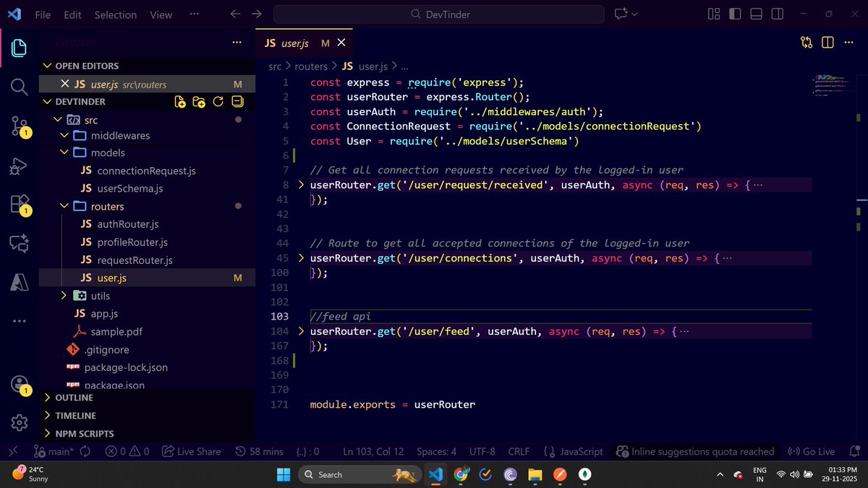Viewport: 868px width, 488px height.
Task: Open the Extensions view
Action: (19, 205)
